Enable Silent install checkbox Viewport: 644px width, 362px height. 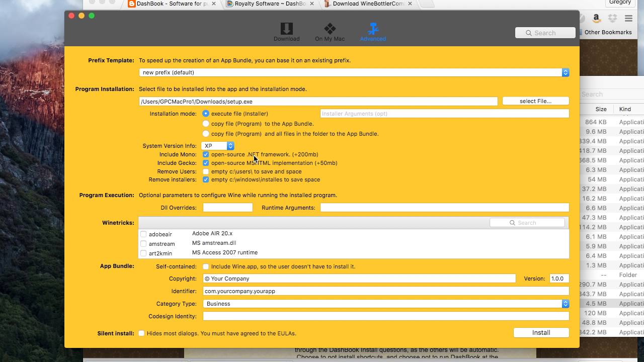[141, 333]
